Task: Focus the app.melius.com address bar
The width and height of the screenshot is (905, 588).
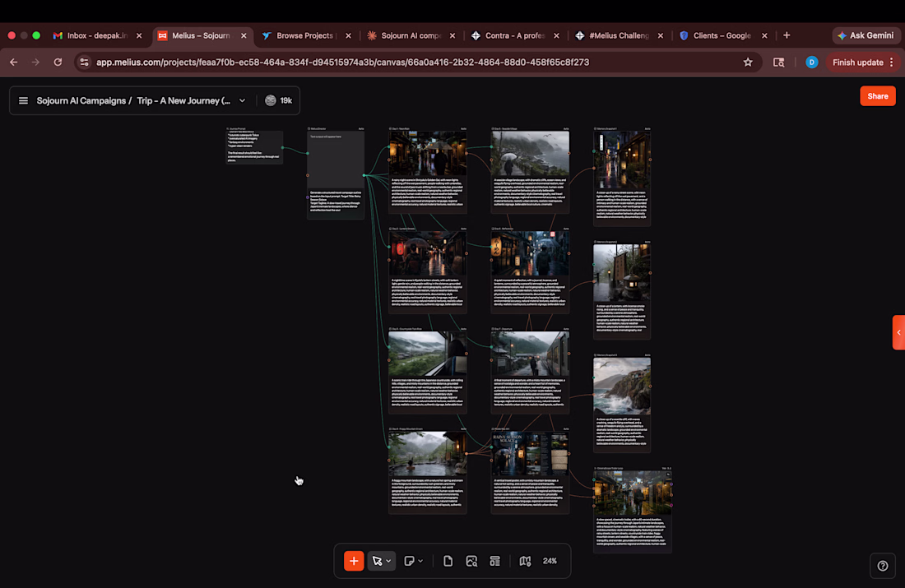Action: (x=343, y=63)
